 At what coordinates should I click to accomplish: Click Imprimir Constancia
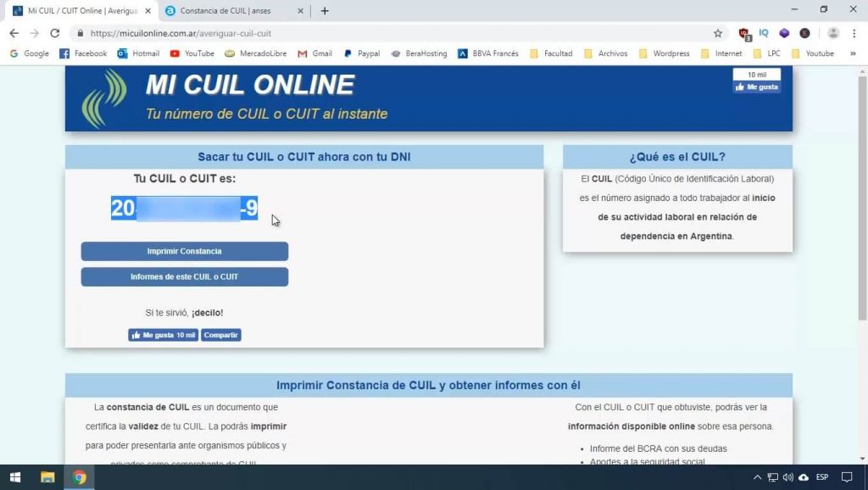pos(184,251)
